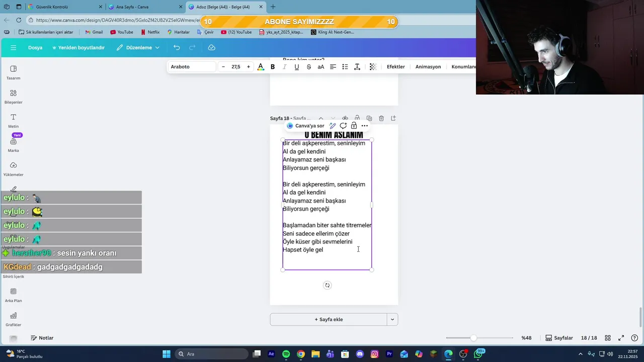
Task: Open the Netflix bookmark
Action: click(150, 32)
